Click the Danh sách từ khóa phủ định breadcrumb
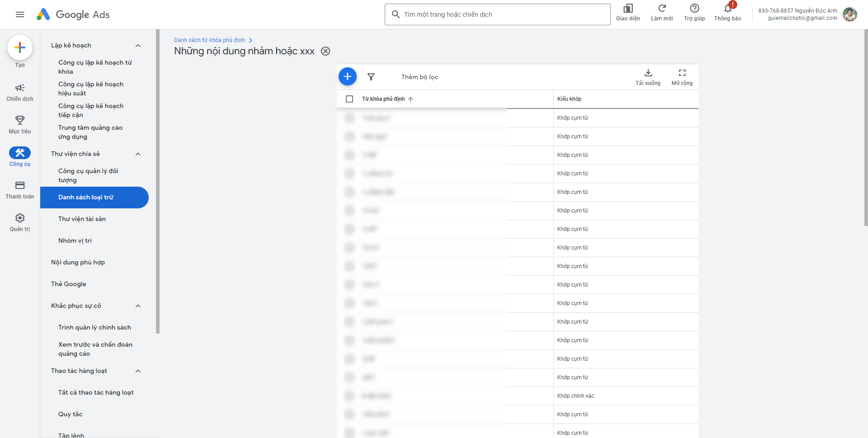Viewport: 868px width, 438px height. 209,40
